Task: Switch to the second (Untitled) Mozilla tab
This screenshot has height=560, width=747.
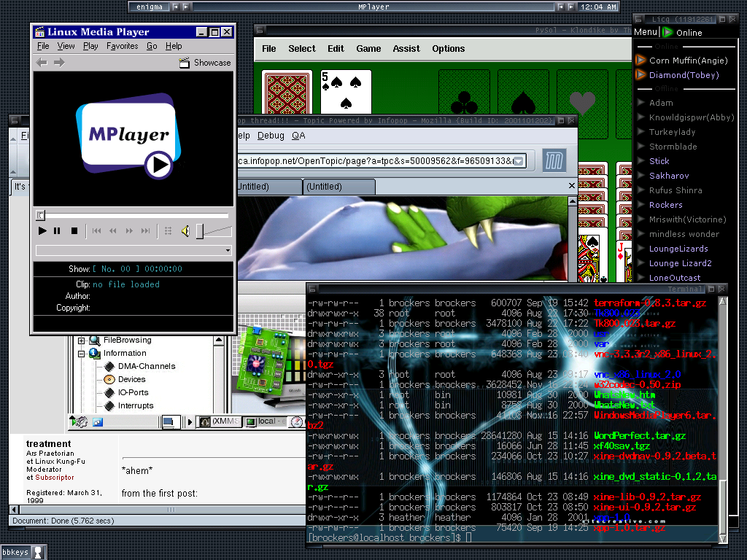Action: (x=338, y=187)
